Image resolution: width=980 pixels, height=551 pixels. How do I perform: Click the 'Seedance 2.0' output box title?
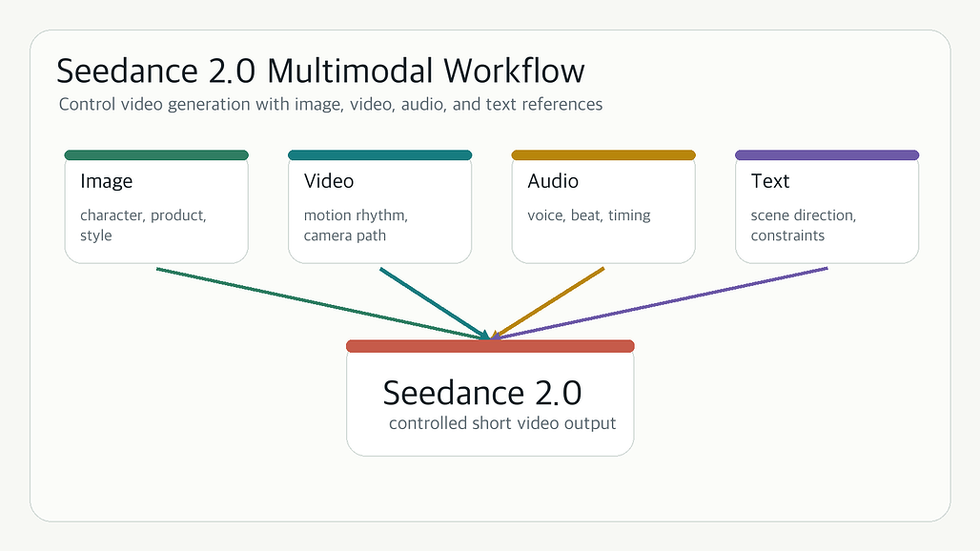click(481, 393)
